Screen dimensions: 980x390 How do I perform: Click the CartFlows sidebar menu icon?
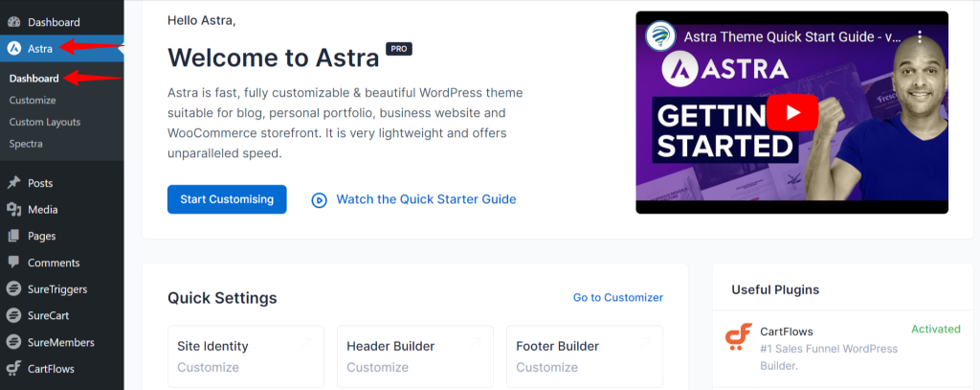point(13,369)
